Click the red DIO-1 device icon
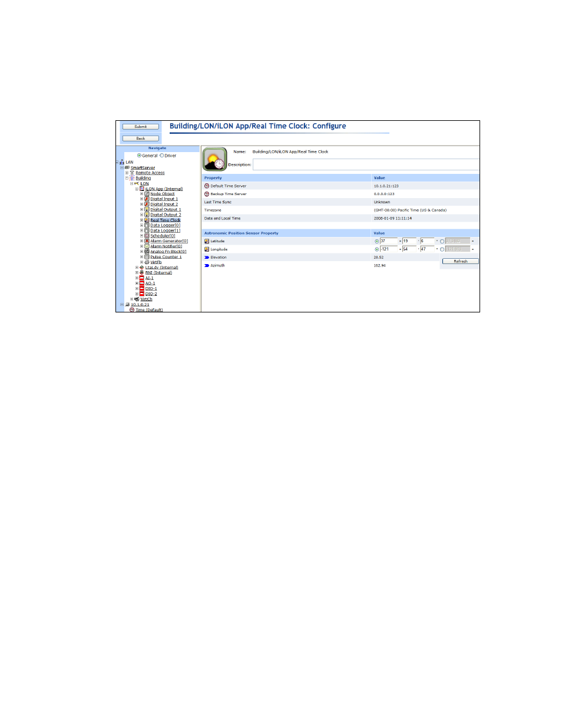This screenshot has width=562, height=728. 142,288
